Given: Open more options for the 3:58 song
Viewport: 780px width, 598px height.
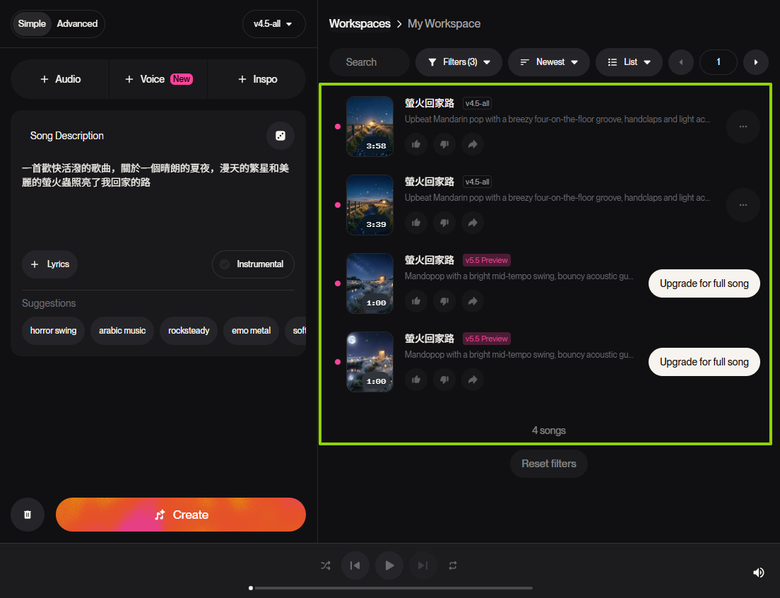Looking at the screenshot, I should (x=743, y=126).
